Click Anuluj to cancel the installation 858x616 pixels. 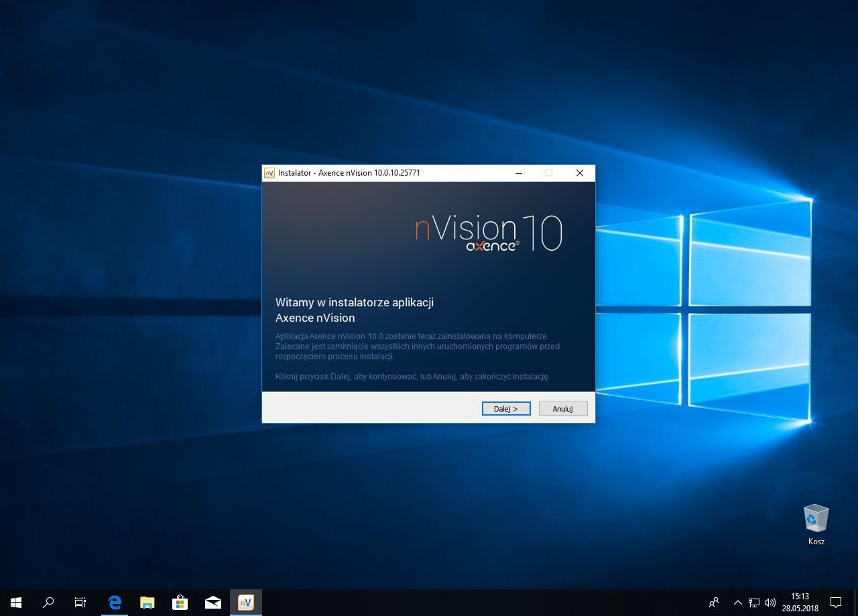click(562, 408)
